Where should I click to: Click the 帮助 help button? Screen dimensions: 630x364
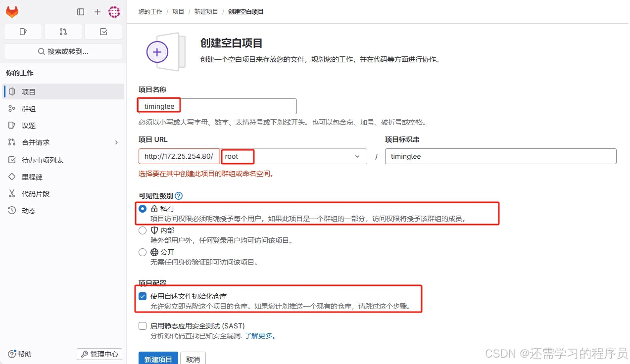(x=20, y=354)
